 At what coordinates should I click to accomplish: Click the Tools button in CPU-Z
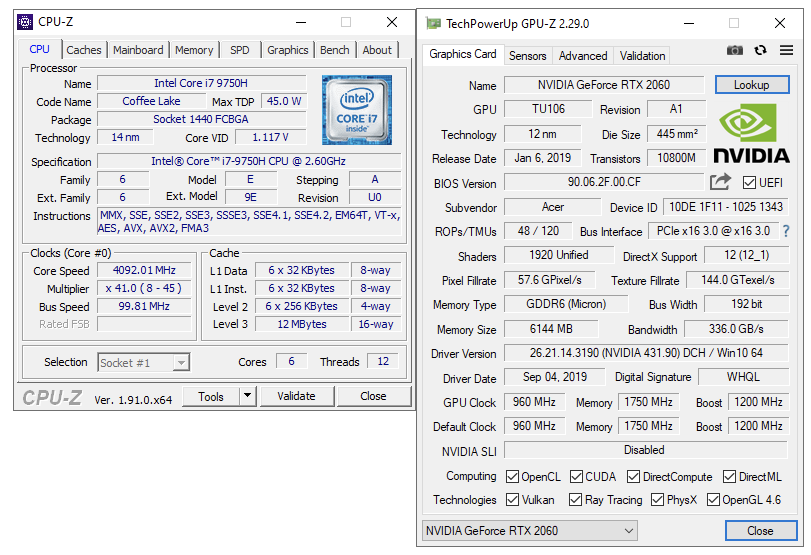pyautogui.click(x=211, y=396)
